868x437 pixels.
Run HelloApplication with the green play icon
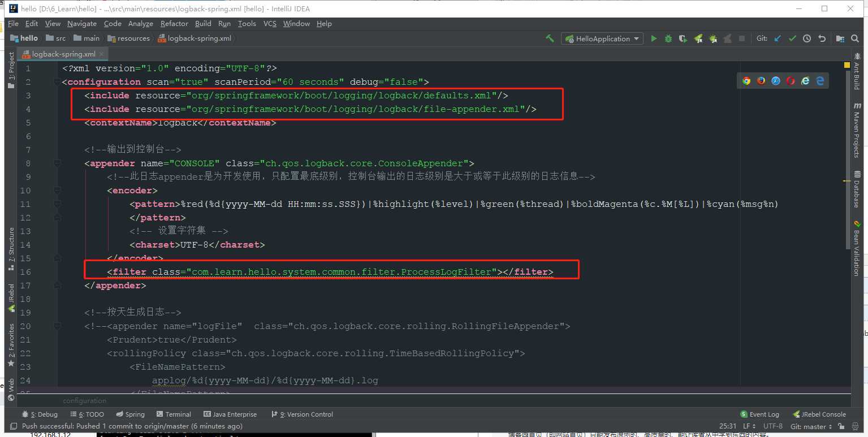(x=654, y=38)
